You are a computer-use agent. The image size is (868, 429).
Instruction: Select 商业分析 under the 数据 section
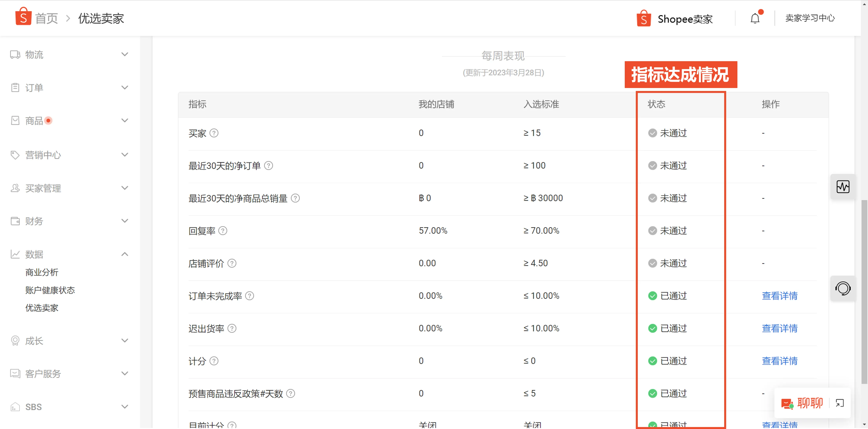pyautogui.click(x=42, y=272)
